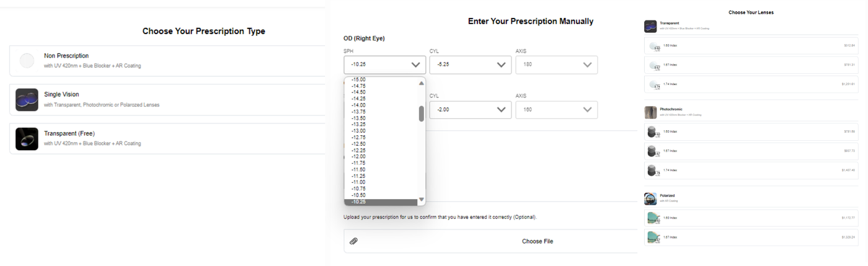Viewport: 868px width, 266px height.
Task: Click the SPH list scrollbar thumb
Action: [x=422, y=113]
